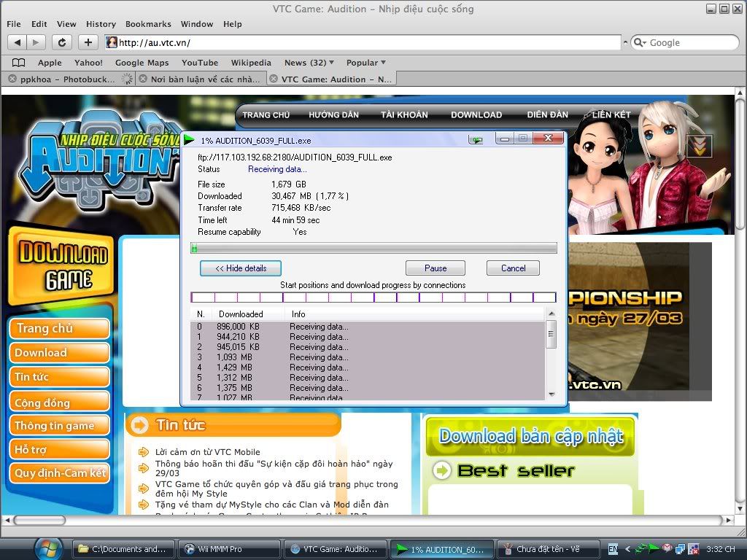Open the News (32) bookmarks dropdown

click(x=309, y=63)
